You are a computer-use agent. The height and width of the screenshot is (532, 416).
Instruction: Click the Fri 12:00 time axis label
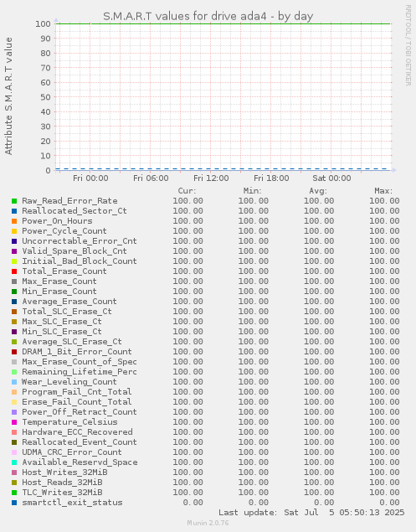click(211, 178)
